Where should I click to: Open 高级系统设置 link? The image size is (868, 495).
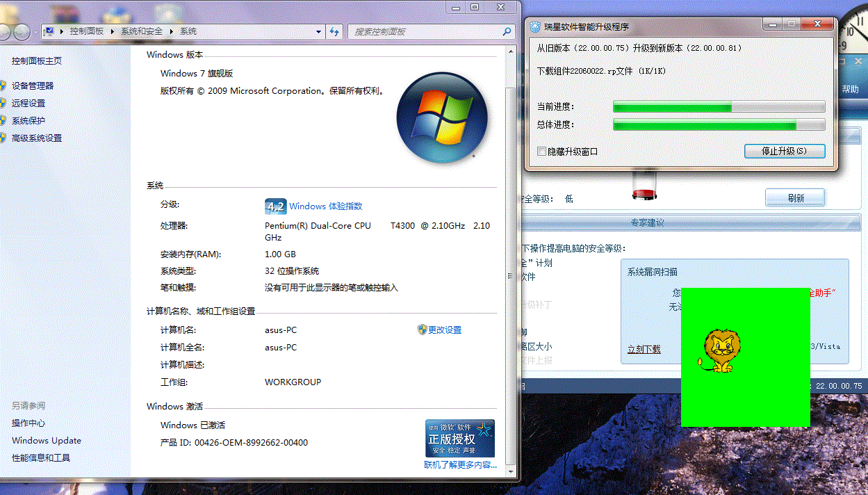point(37,138)
